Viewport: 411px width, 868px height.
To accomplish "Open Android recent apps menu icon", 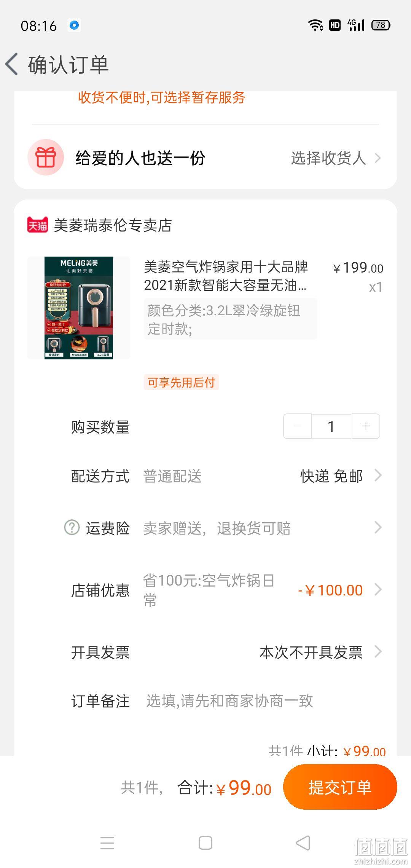I will pyautogui.click(x=107, y=842).
